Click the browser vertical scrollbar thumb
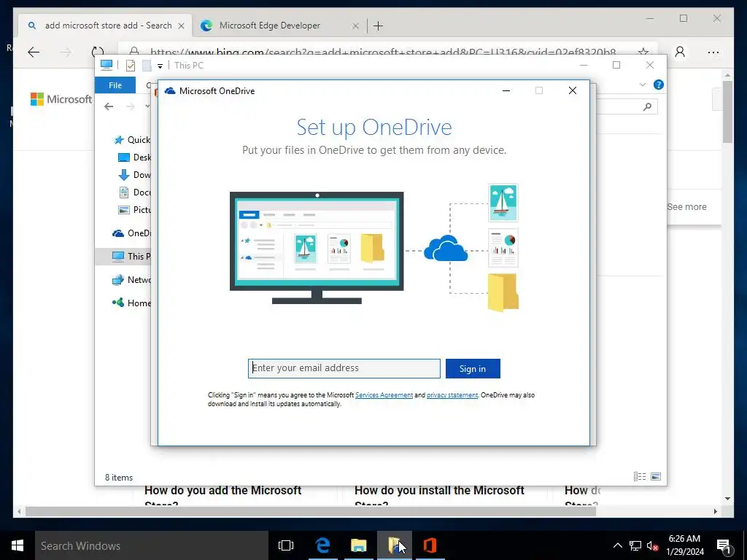Screen dimensions: 747x560 pyautogui.click(x=727, y=112)
